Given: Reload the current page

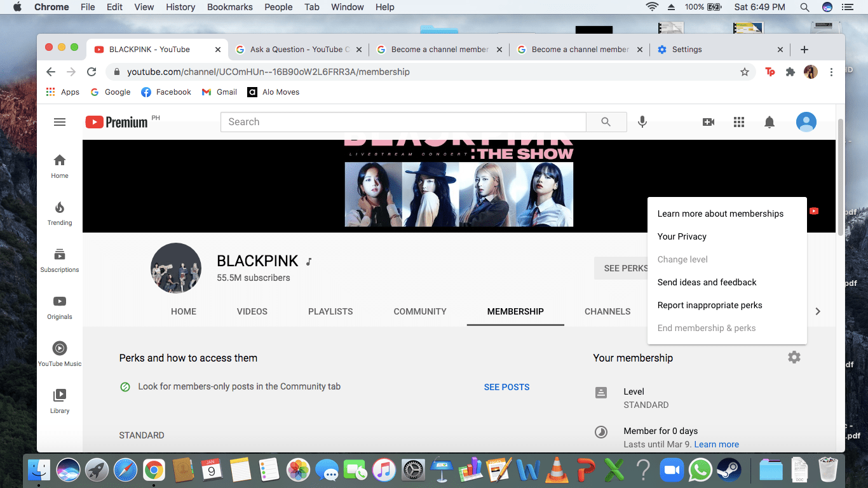Looking at the screenshot, I should coord(92,72).
